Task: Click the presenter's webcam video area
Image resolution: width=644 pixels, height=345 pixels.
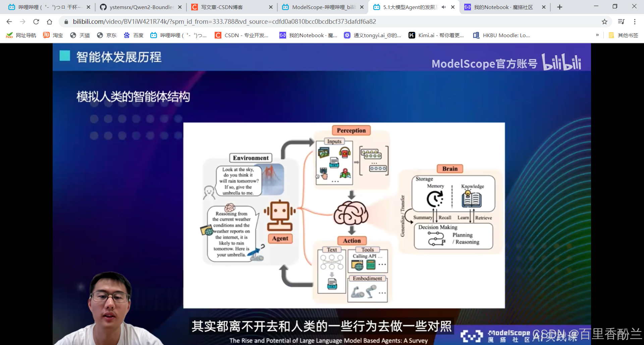Action: pos(110,308)
